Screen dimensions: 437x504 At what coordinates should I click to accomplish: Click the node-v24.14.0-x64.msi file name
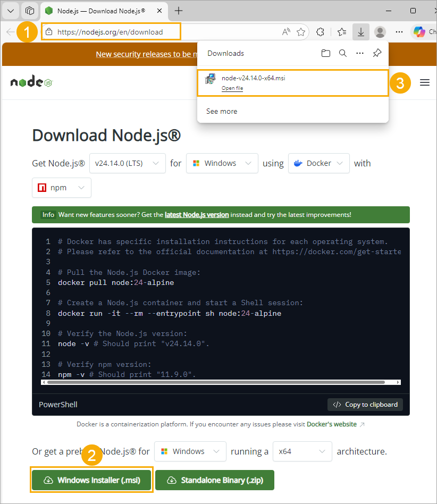pyautogui.click(x=253, y=78)
